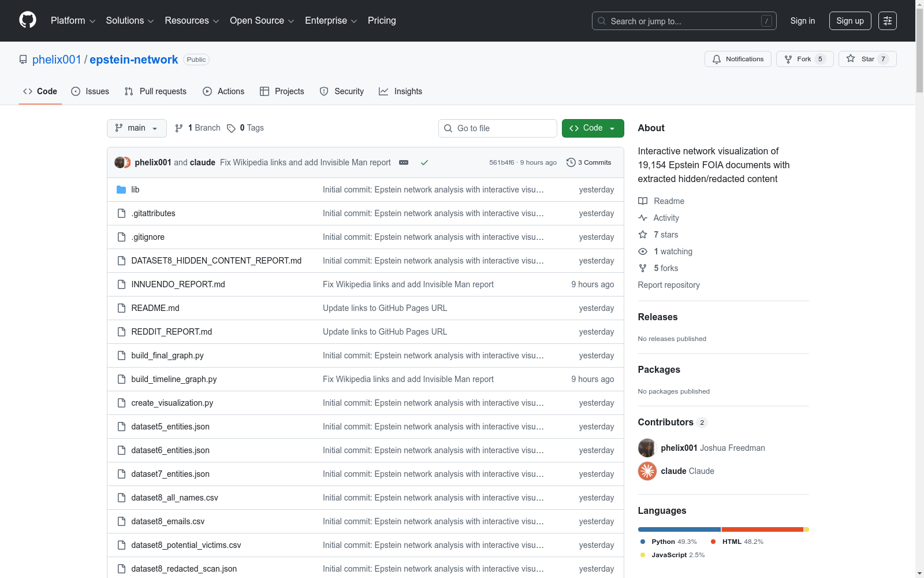The image size is (924, 578).
Task: Open the phelix001 owner link
Action: (57, 60)
